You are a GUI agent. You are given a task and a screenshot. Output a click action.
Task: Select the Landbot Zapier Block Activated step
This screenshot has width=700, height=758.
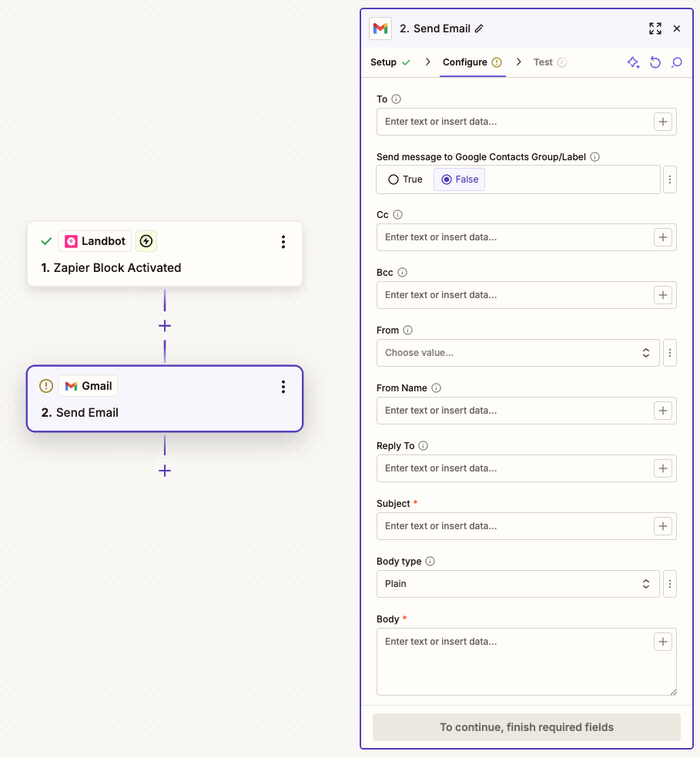click(165, 253)
